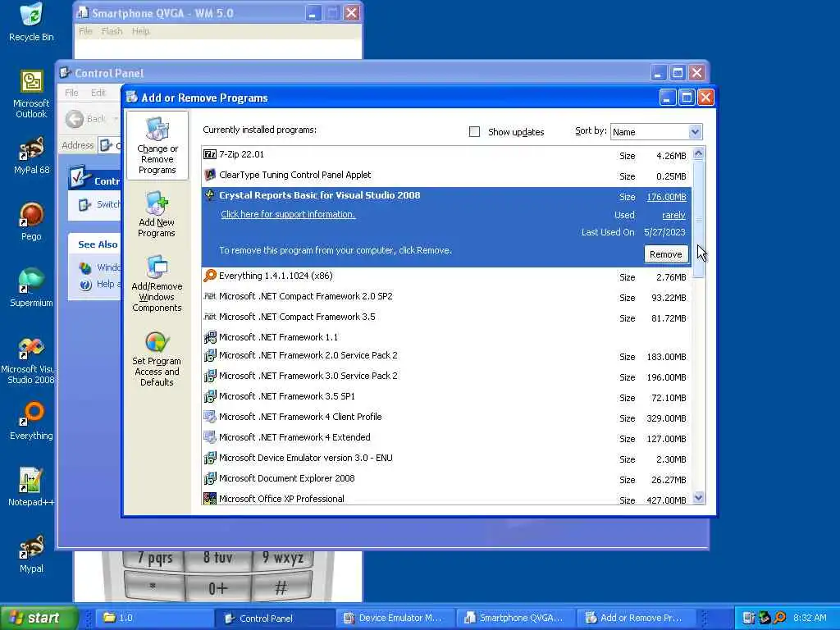Open Flash menu in Smartphone QVGA window
The image size is (840, 630).
(x=112, y=31)
